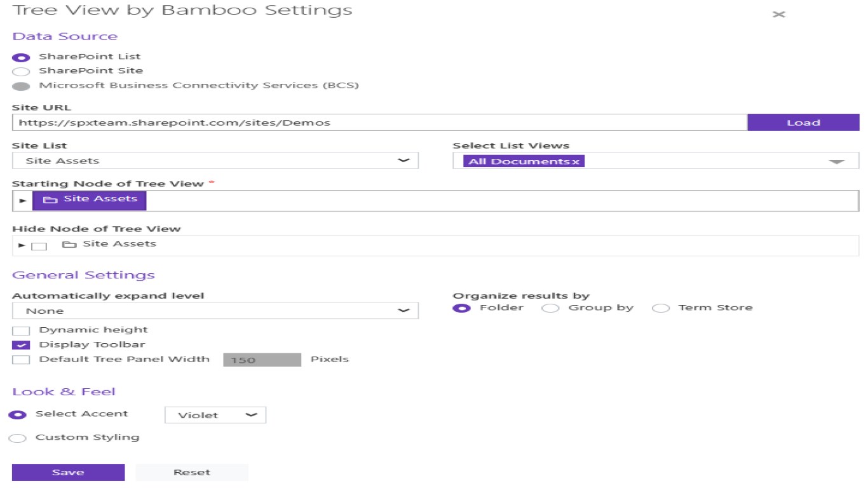Select the SharePoint Site data source
Screen dimensions: 868x488
coord(21,71)
